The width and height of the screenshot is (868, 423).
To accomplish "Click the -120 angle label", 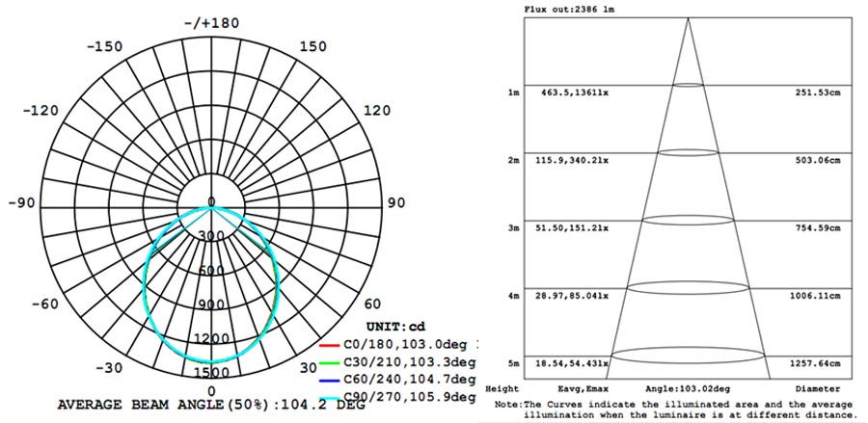I will (45, 111).
